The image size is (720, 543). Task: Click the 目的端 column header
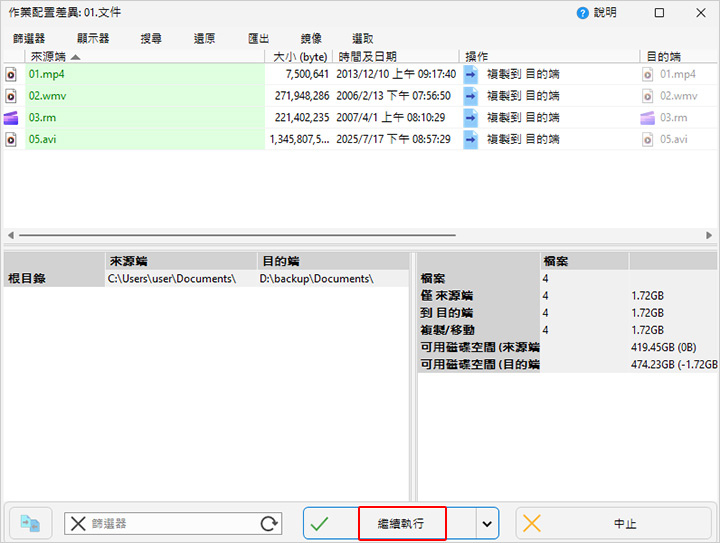680,56
